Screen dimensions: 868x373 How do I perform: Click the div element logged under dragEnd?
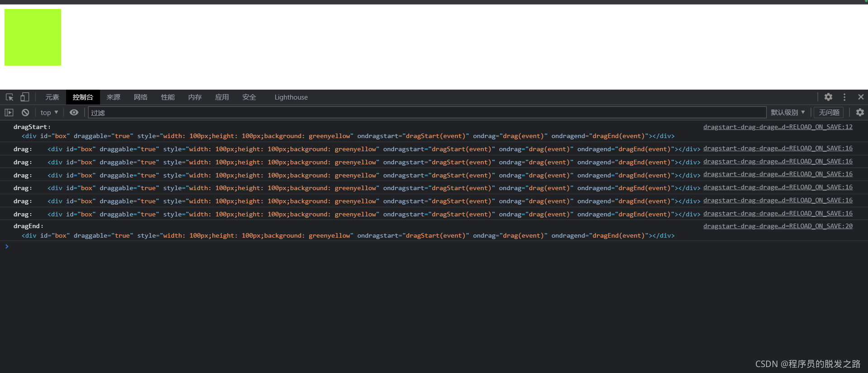point(348,235)
